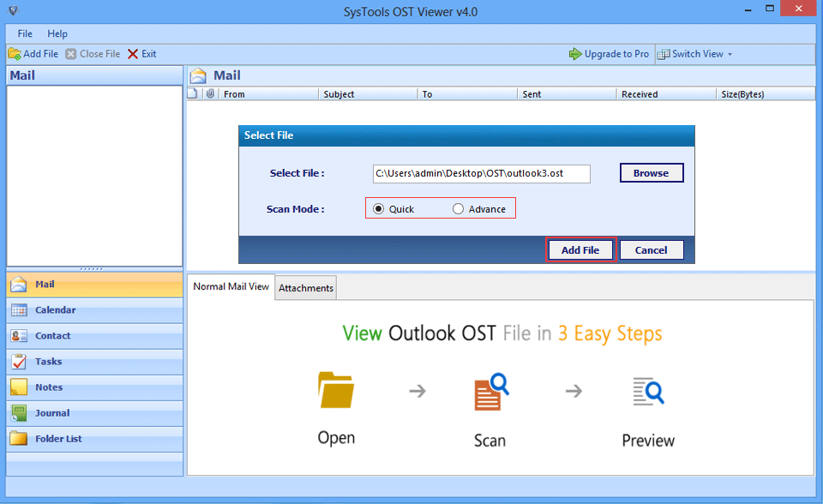Click the Calendar icon in sidebar
This screenshot has height=504, width=823.
coord(19,309)
